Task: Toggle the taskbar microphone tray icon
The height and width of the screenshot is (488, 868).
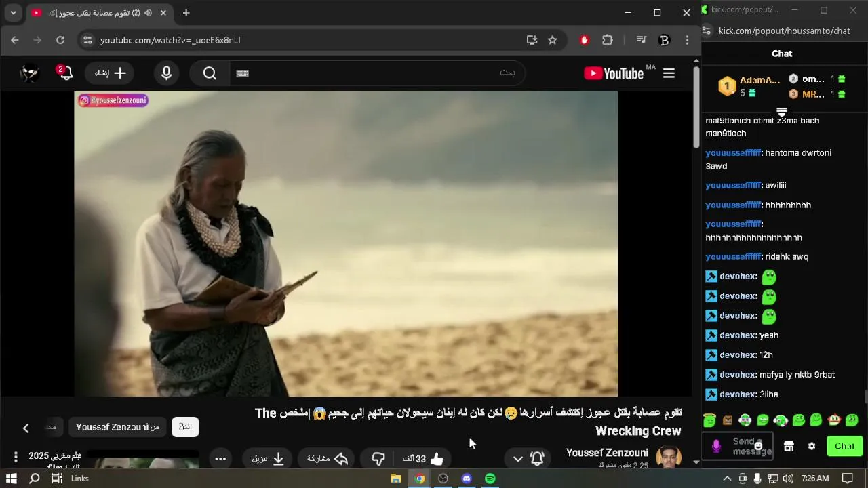Action: [x=757, y=479]
